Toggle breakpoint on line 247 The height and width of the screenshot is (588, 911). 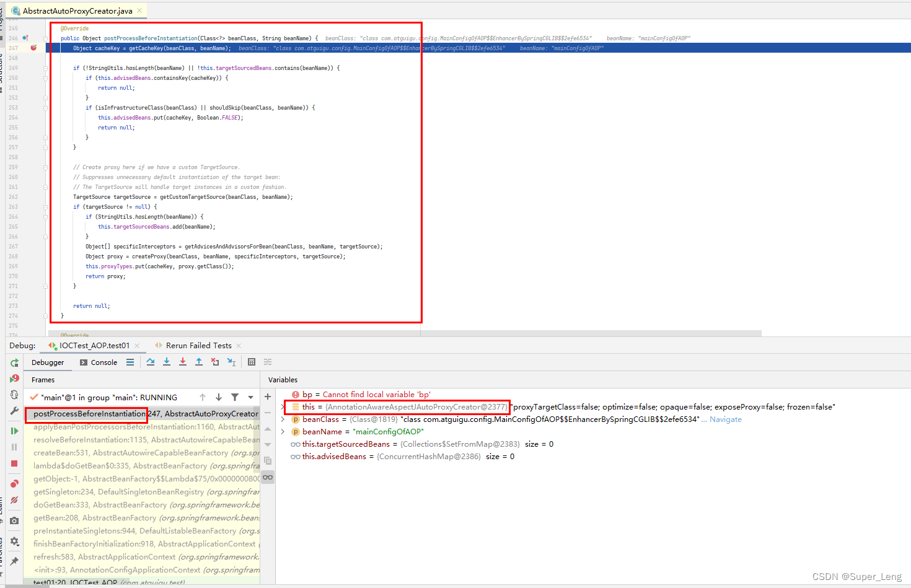click(33, 48)
